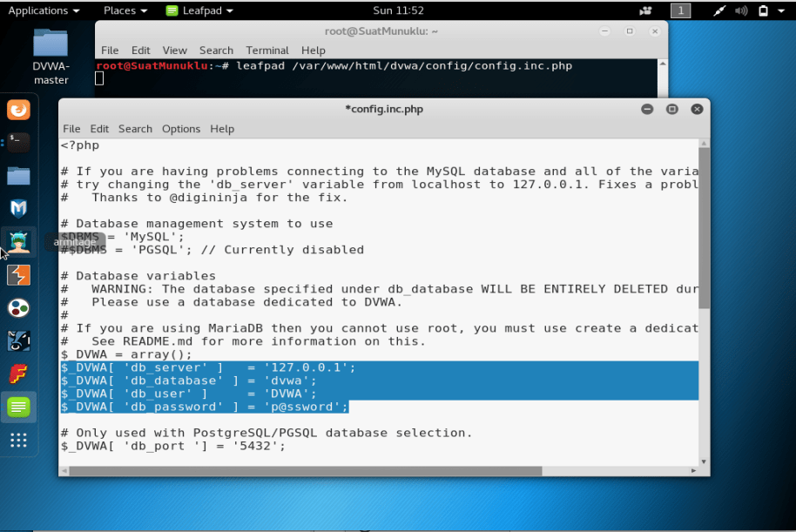
Task: Click the battery status icon
Action: (763, 10)
